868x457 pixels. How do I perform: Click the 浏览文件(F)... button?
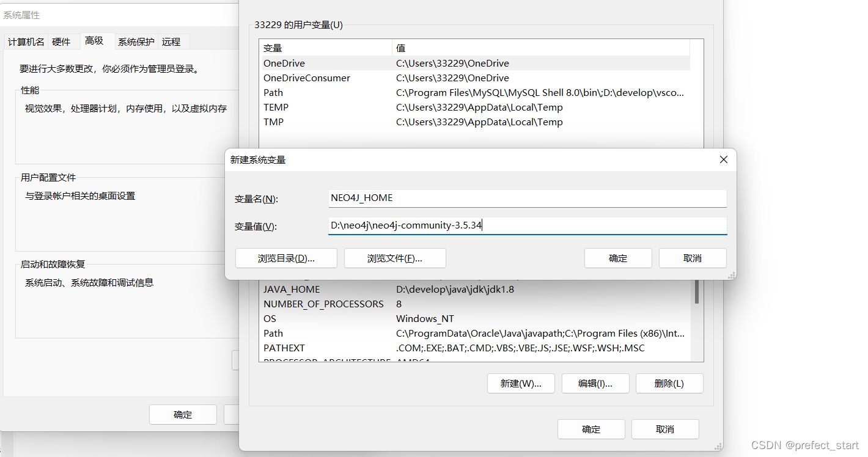[x=395, y=258]
